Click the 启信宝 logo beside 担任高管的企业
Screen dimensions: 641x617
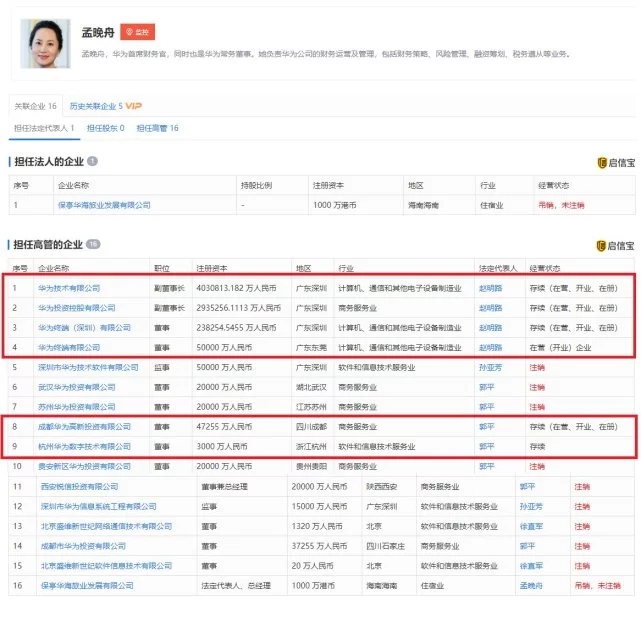(x=615, y=245)
